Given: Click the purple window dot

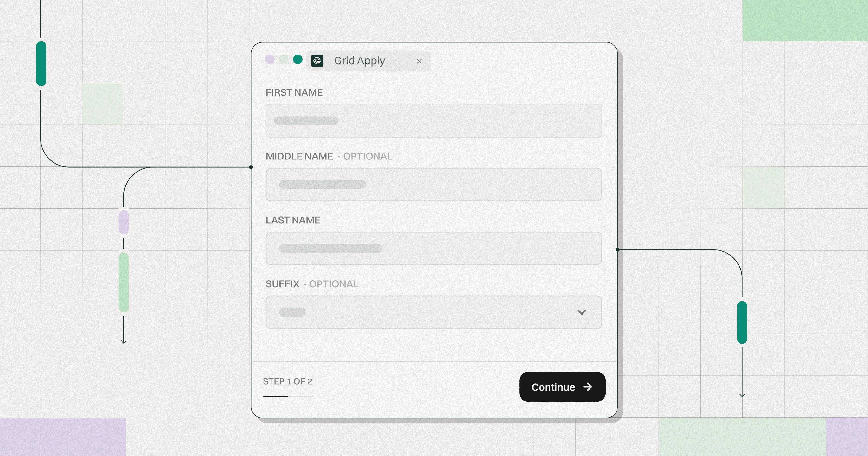Looking at the screenshot, I should point(270,60).
